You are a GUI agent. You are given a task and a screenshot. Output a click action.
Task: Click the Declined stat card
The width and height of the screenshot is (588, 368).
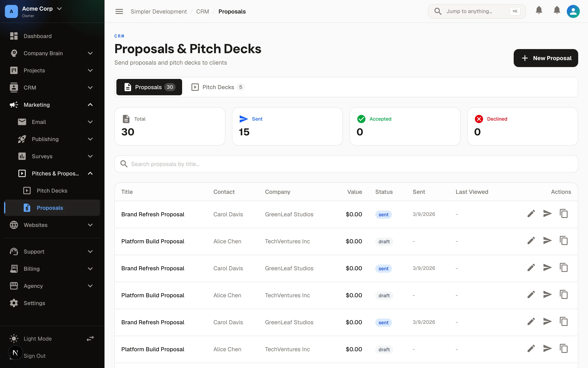522,126
